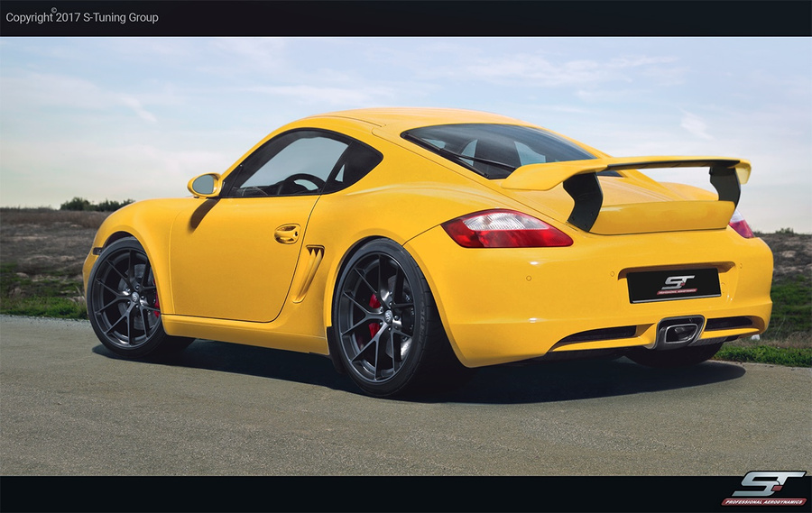Click the left rear tail light
This screenshot has width=812, height=513.
tap(505, 229)
